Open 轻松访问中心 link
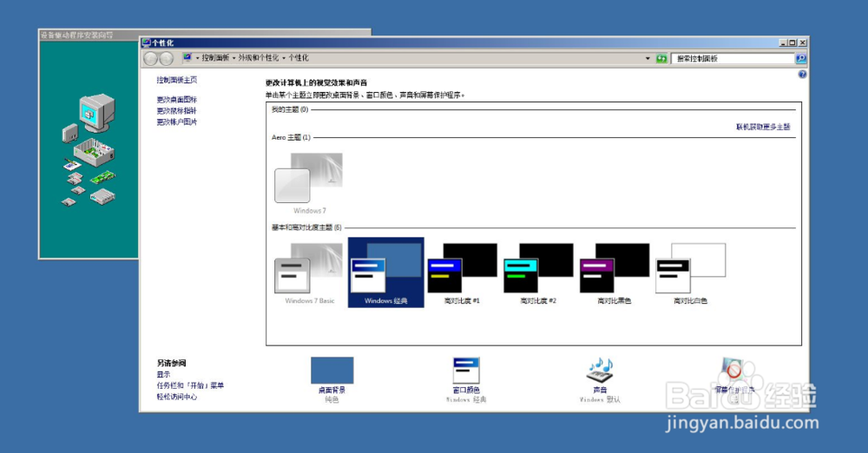Screen dimensions: 868x453 coord(176,397)
